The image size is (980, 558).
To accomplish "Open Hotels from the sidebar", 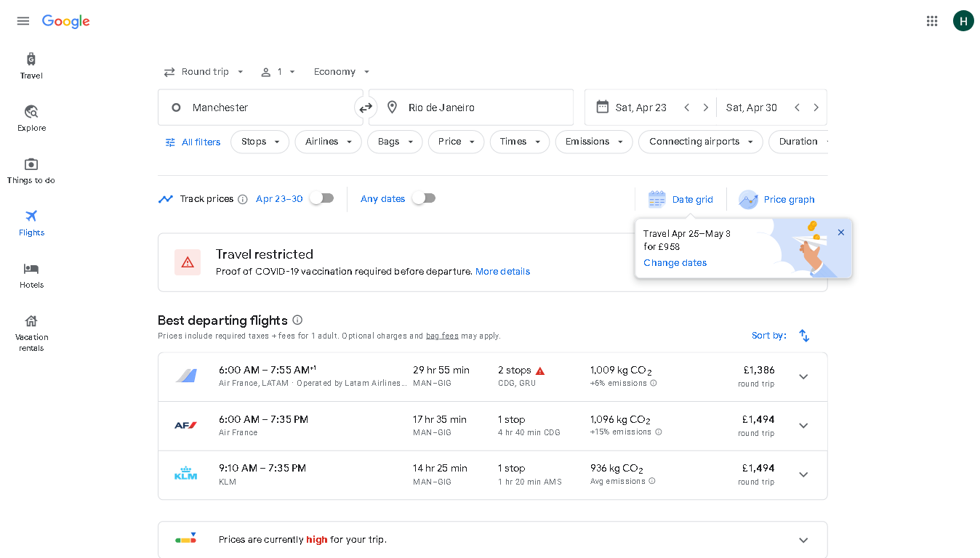I will (31, 275).
